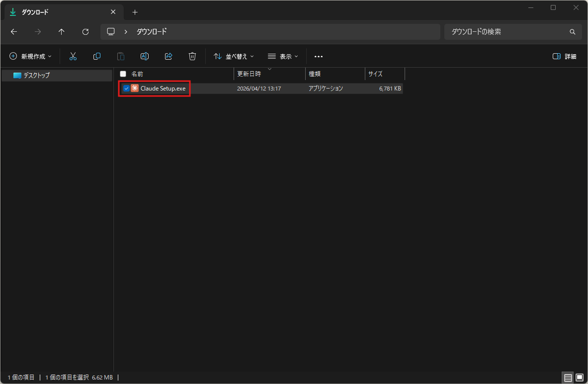Click the copy icon in toolbar
This screenshot has height=384, width=588.
pyautogui.click(x=97, y=57)
